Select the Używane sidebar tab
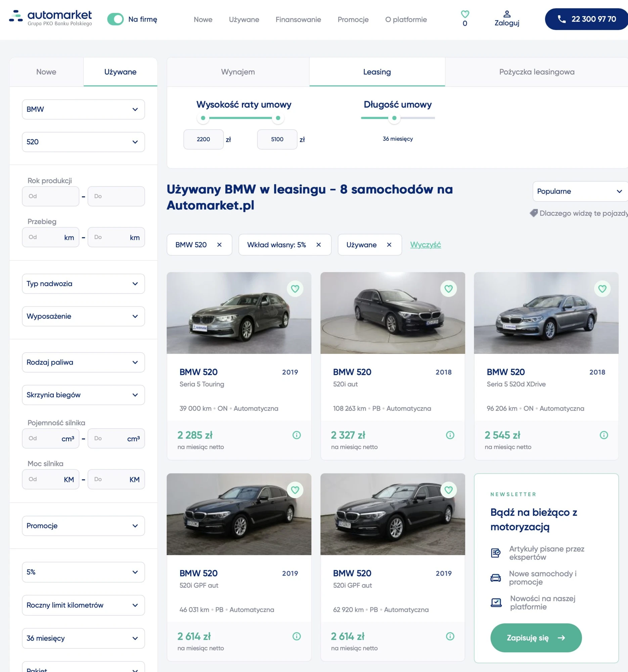This screenshot has width=628, height=672. pyautogui.click(x=120, y=72)
